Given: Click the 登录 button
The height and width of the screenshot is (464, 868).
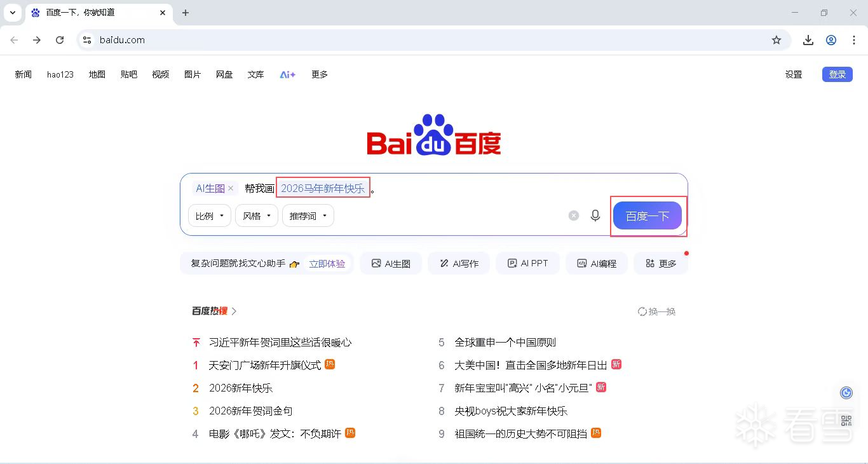Looking at the screenshot, I should (837, 74).
